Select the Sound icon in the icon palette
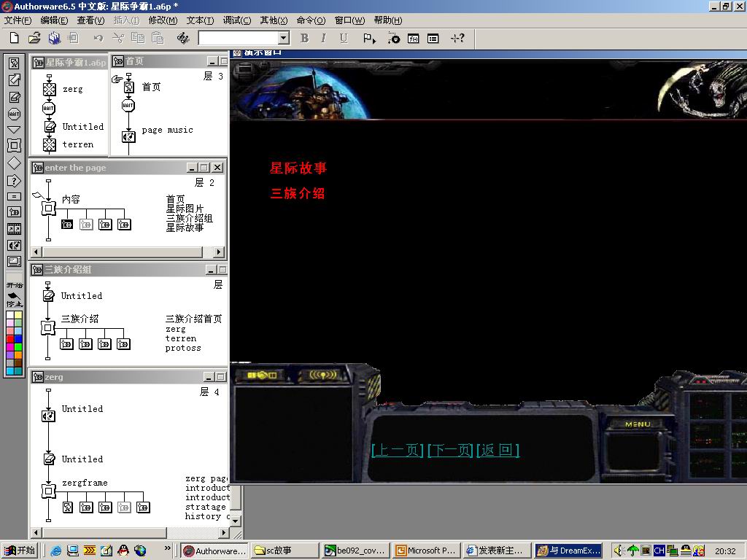The image size is (747, 560). click(15, 245)
